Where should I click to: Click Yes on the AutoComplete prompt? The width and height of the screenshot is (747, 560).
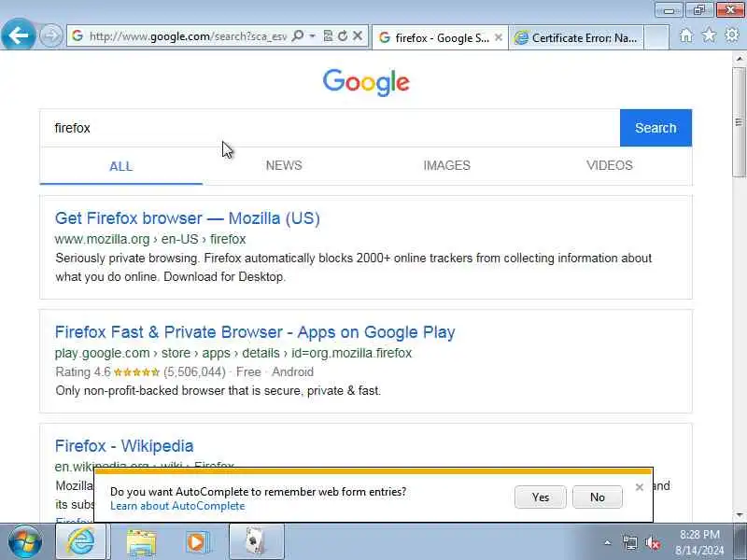tap(541, 497)
